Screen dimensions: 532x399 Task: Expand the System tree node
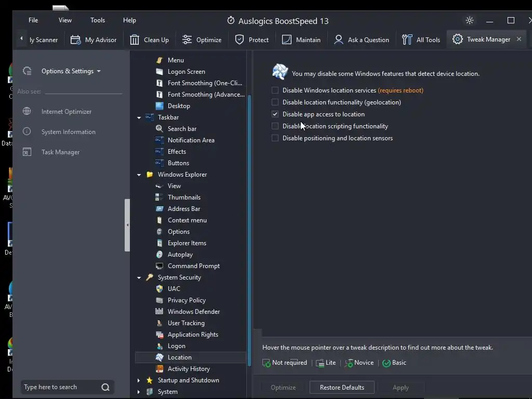138,392
